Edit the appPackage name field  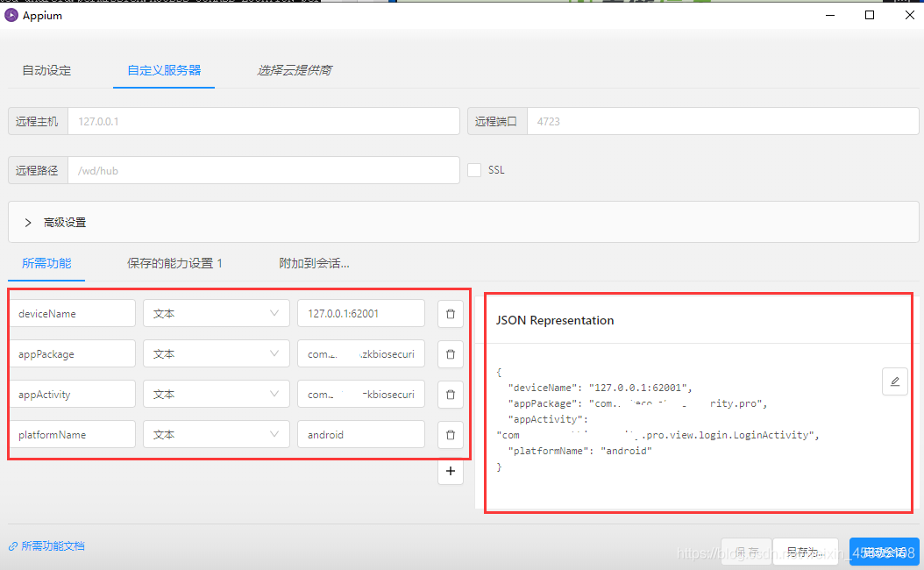pos(73,353)
